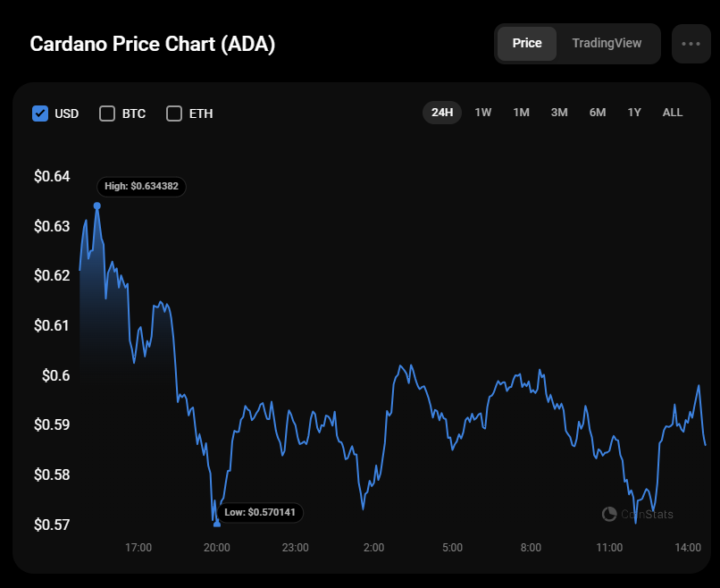Screen dimensions: 720x588
Task: Enable the ETH currency checkbox
Action: pos(174,113)
